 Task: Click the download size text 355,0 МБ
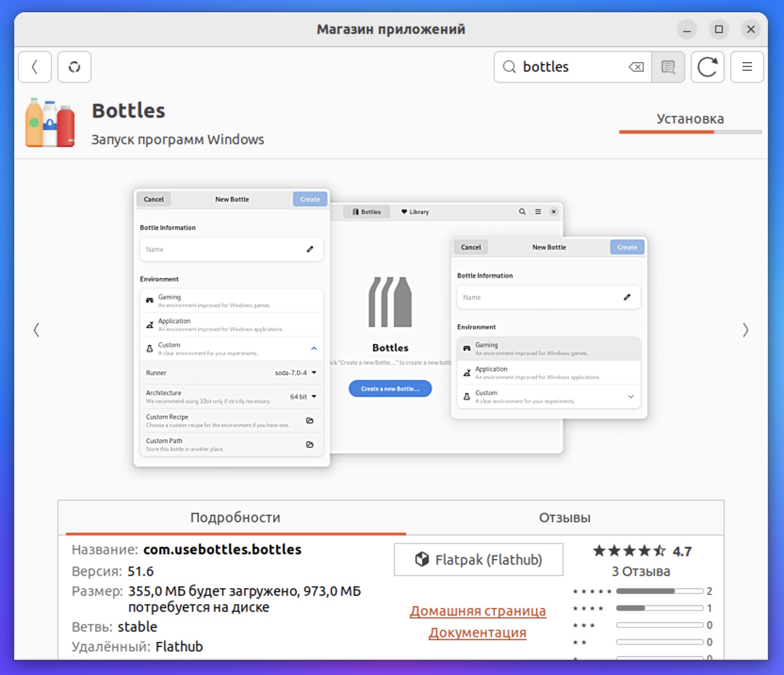tap(156, 591)
